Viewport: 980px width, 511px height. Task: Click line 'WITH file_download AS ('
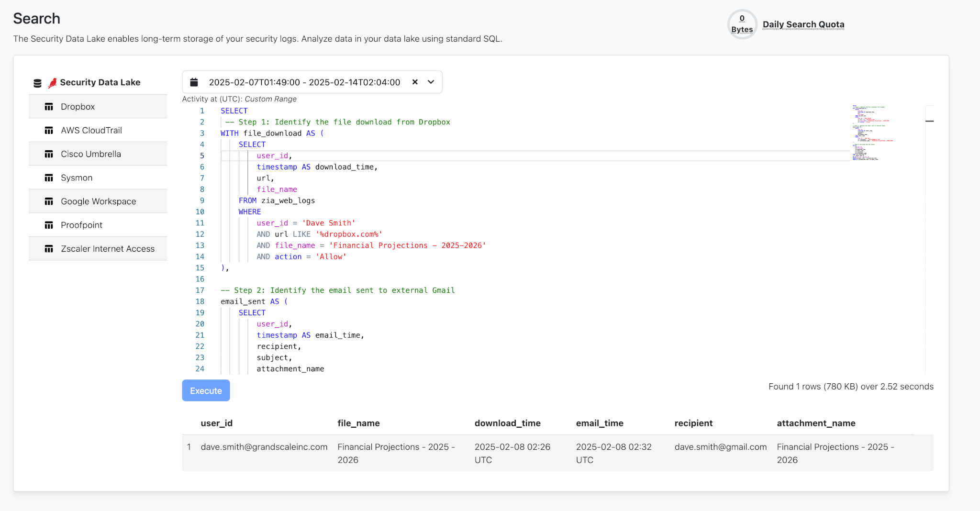click(272, 133)
